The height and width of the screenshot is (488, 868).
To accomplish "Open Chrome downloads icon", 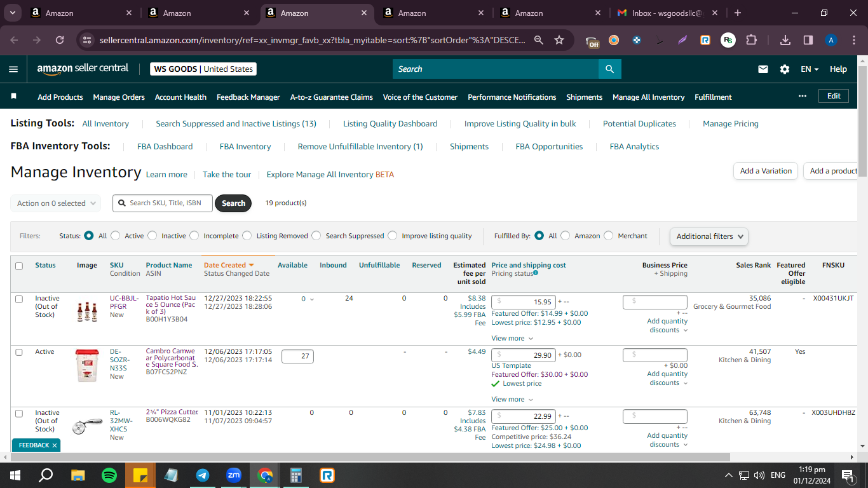I will pos(785,40).
